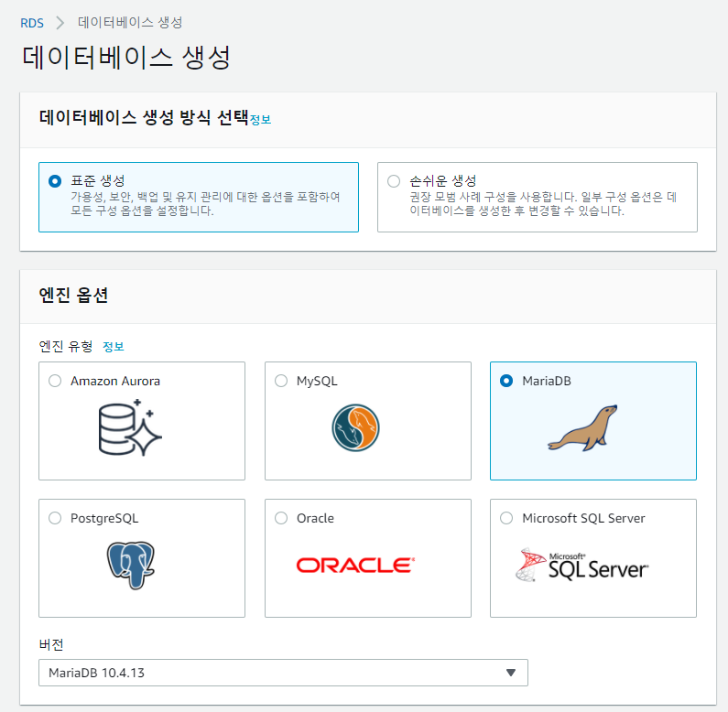This screenshot has height=712, width=728.
Task: Choose the MariaDB engine radio
Action: pyautogui.click(x=506, y=381)
